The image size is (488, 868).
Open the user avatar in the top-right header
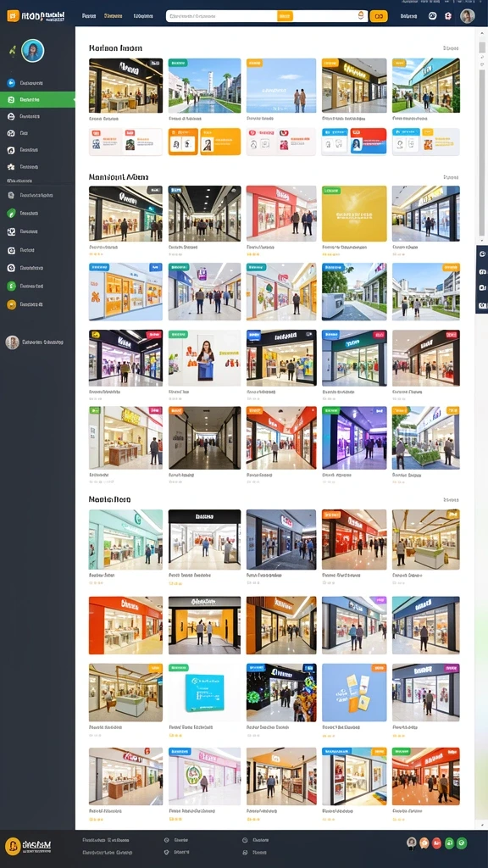point(467,16)
